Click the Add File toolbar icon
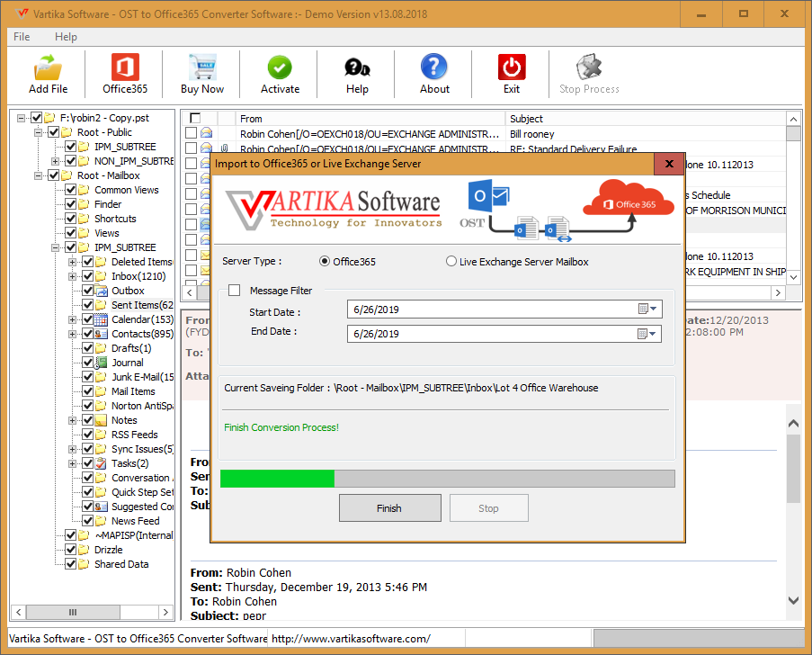The height and width of the screenshot is (655, 812). coord(48,67)
